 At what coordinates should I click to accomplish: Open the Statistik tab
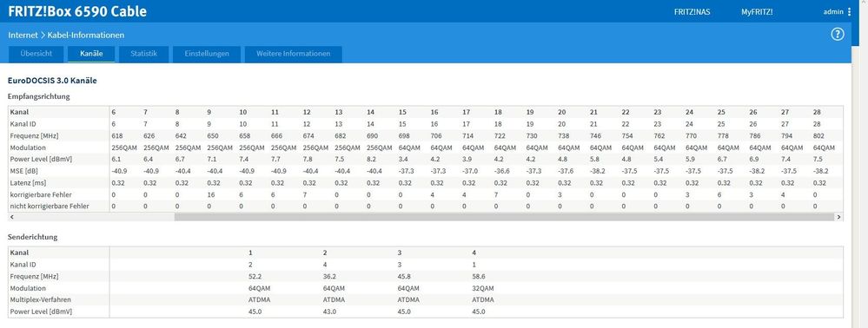(x=144, y=54)
